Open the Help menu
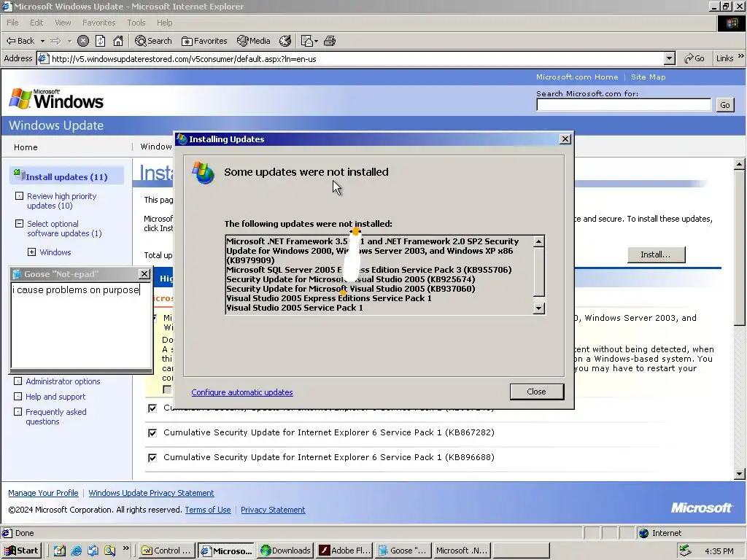The width and height of the screenshot is (747, 560). (164, 23)
